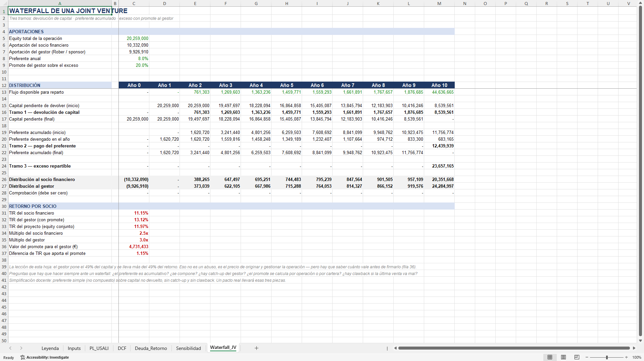Open the Leyenda sheet tab

[x=50, y=348]
